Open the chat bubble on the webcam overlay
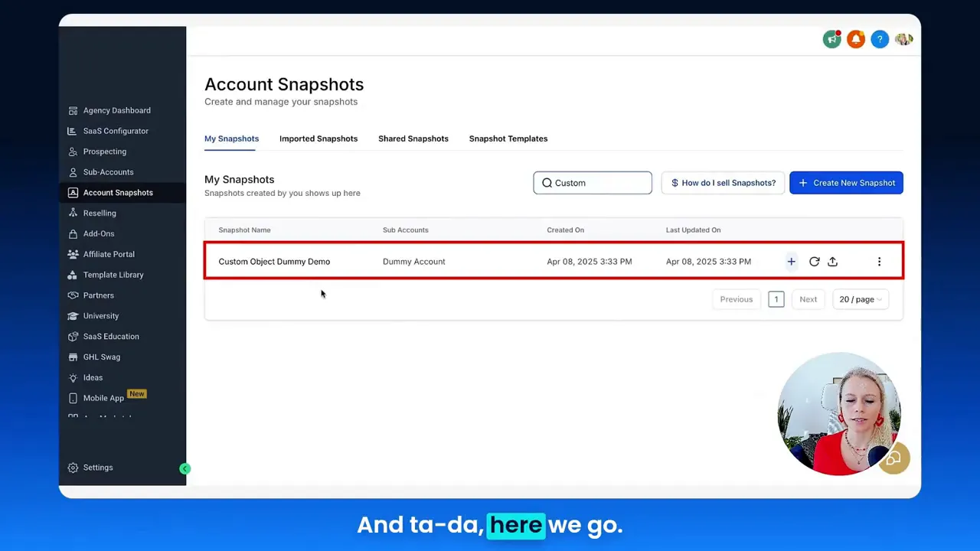 point(893,458)
